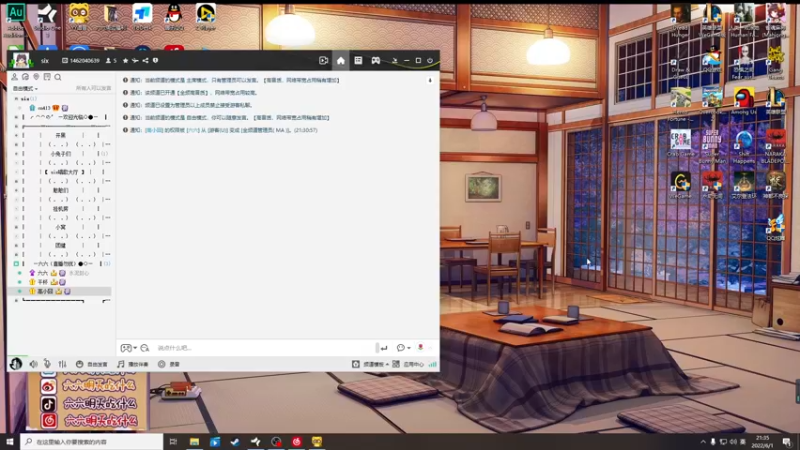Image resolution: width=800 pixels, height=450 pixels.
Task: Toggle the 录音 recording button
Action: (169, 364)
